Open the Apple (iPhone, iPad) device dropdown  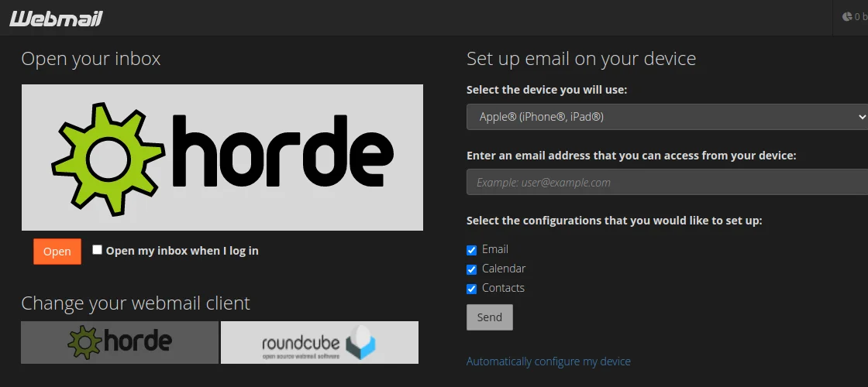coord(667,117)
